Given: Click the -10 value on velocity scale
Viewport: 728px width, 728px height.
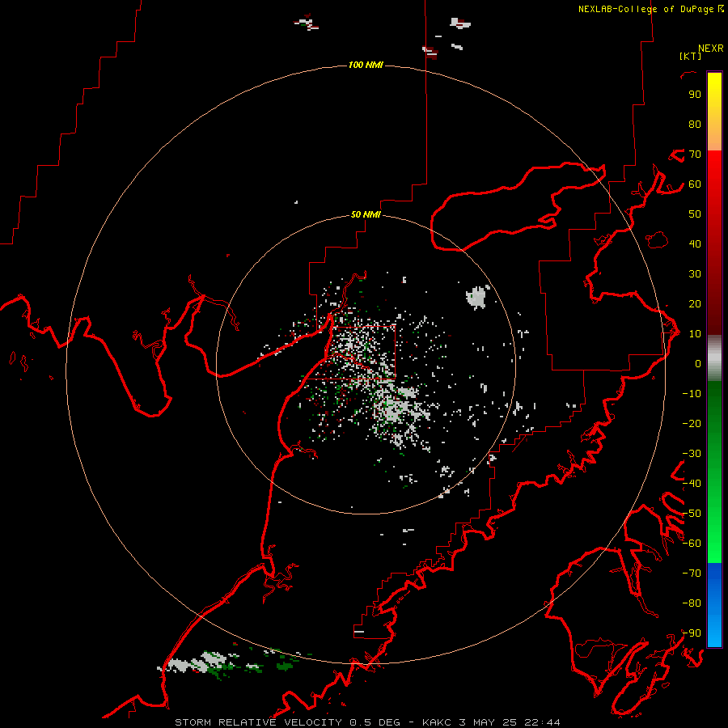Looking at the screenshot, I should [x=692, y=394].
